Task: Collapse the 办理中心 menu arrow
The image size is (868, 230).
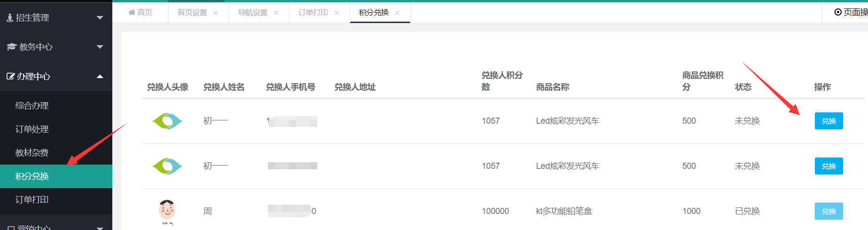Action: point(100,76)
